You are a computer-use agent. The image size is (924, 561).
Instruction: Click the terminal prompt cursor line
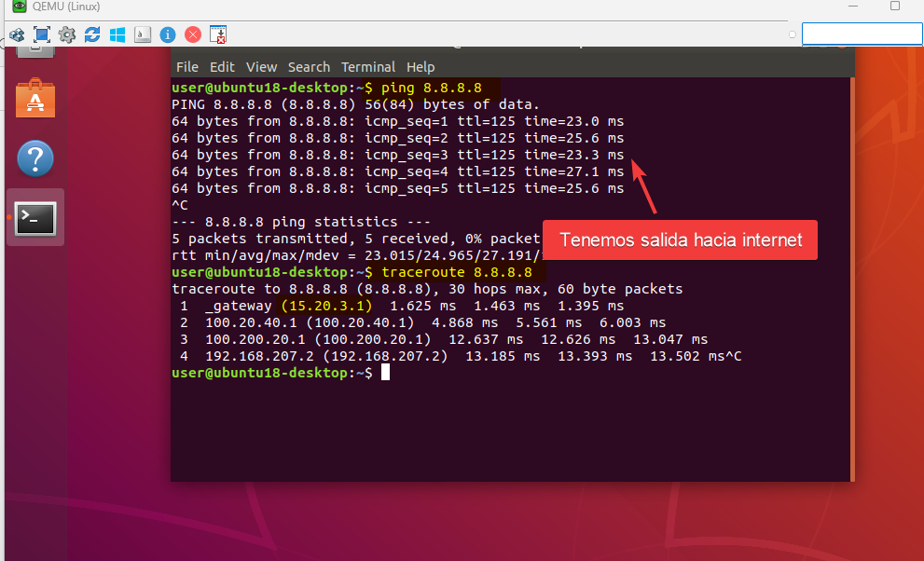[384, 373]
